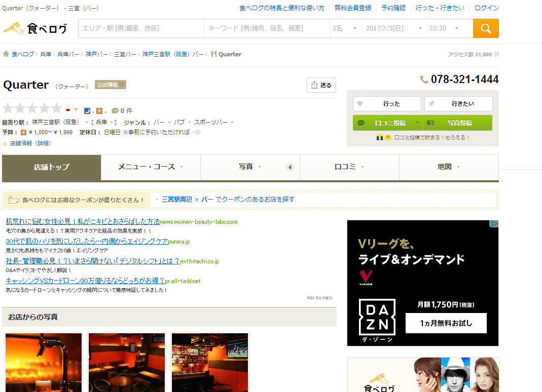
Task: Mark restaurant as 行った
Action: (x=387, y=104)
